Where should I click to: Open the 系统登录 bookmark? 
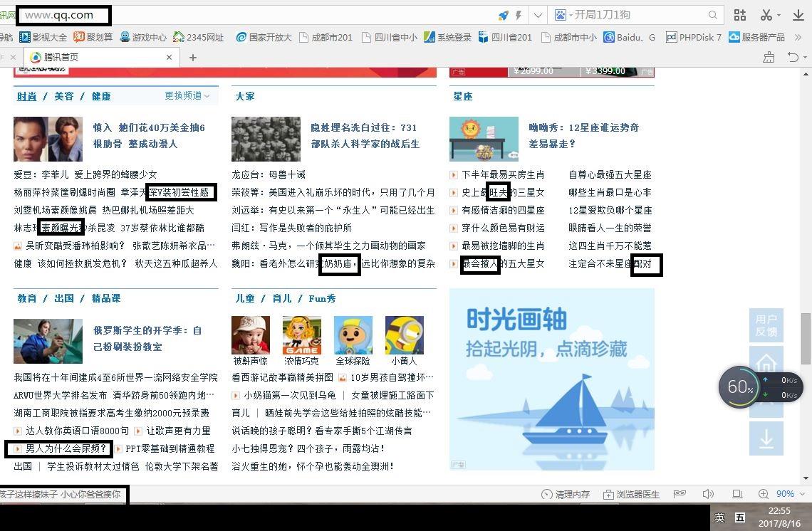(447, 37)
